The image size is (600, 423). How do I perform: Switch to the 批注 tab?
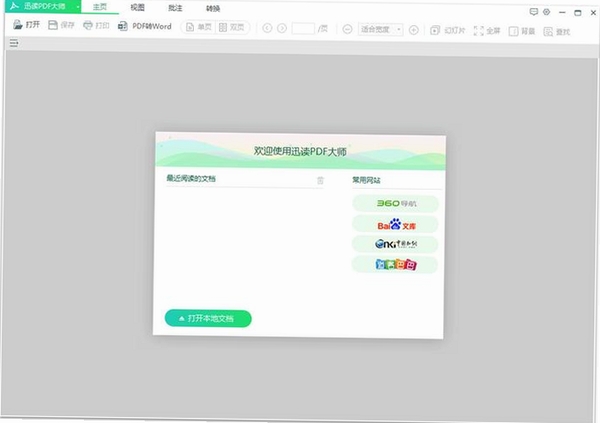click(x=175, y=8)
